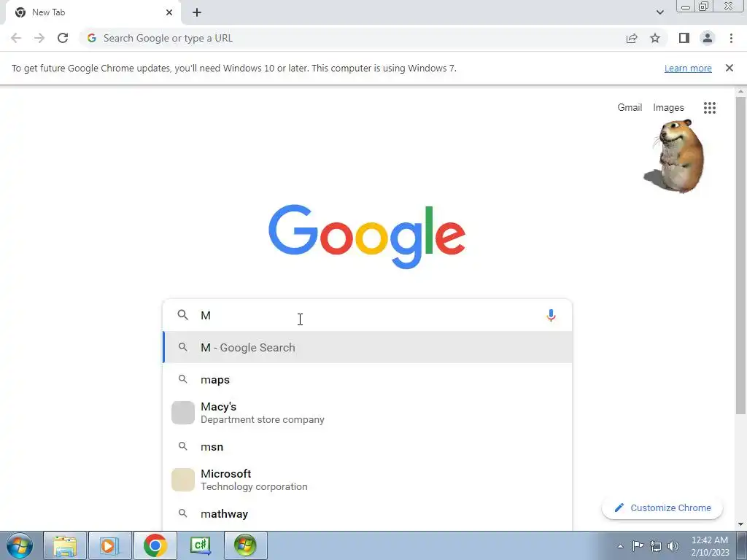Screen dimensions: 747x560
Task: Choose the 'M - Google Search' suggestion
Action: coord(368,347)
